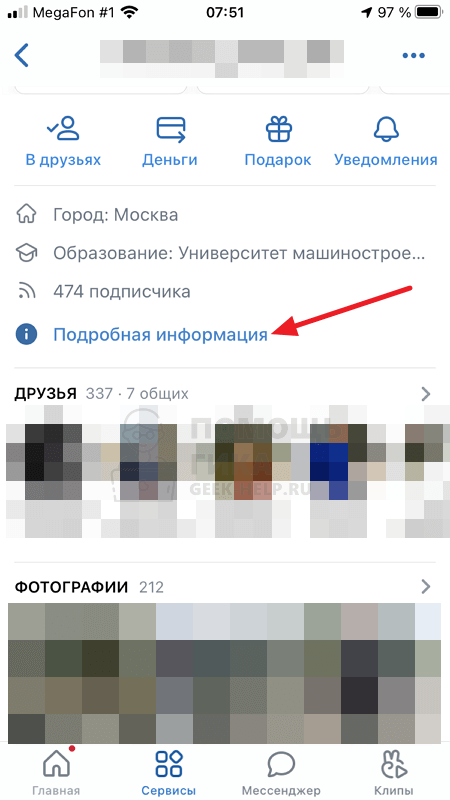Tap the subscribers feed icon
450x800 pixels.
[x=27, y=292]
